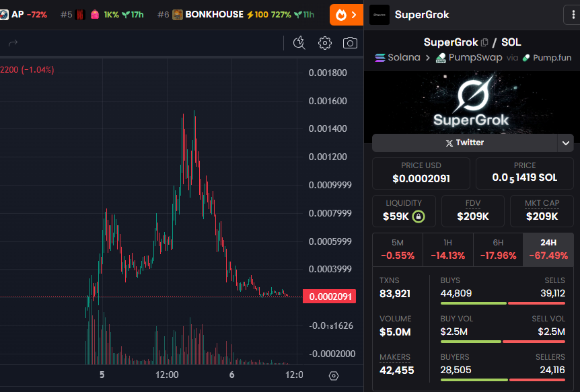
Task: Redo with the chart arrow icon
Action: [13, 43]
